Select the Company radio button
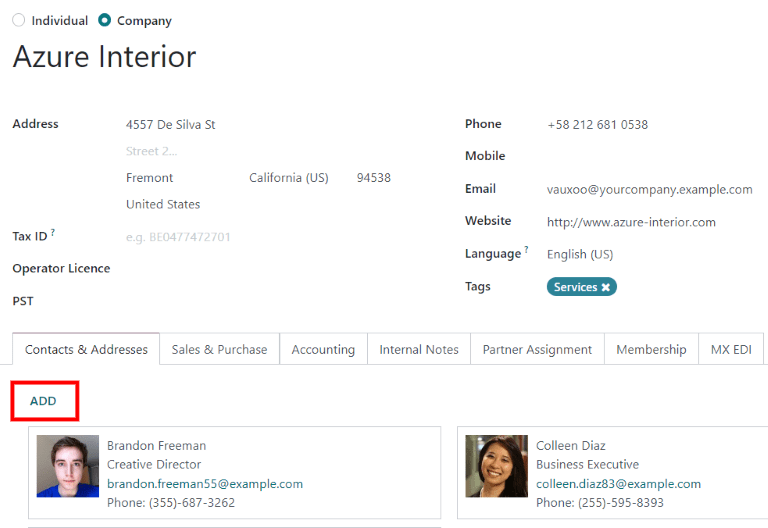 105,20
